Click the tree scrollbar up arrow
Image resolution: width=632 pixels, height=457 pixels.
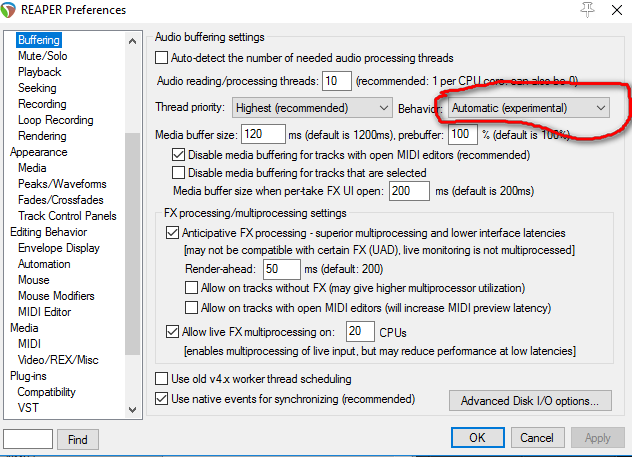click(x=132, y=41)
